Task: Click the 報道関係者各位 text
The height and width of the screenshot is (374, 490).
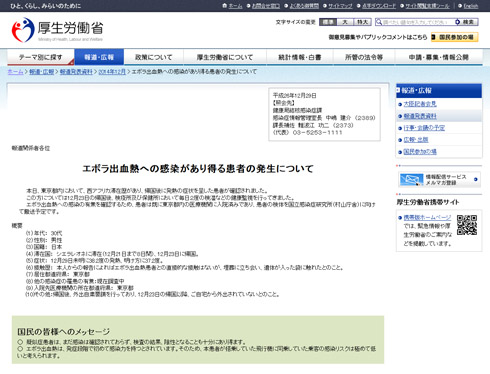Action: tap(31, 148)
